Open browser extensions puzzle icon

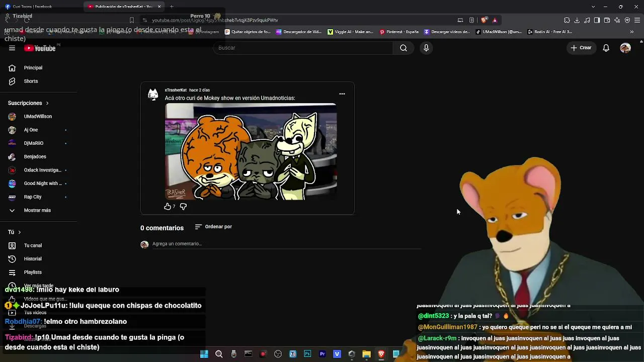pos(567,20)
